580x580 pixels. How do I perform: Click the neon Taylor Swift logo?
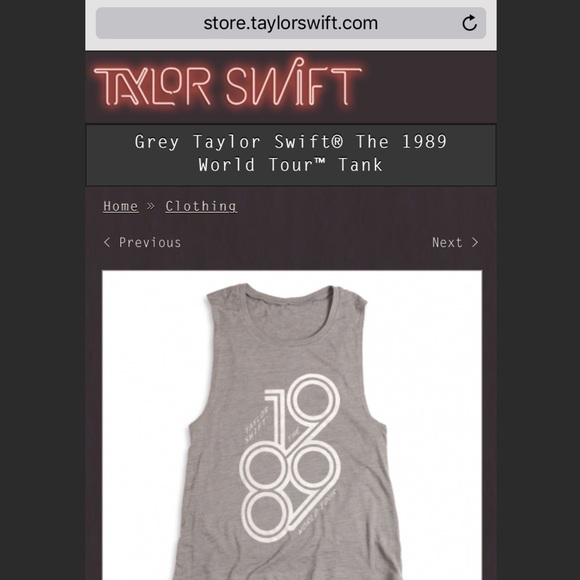(227, 83)
